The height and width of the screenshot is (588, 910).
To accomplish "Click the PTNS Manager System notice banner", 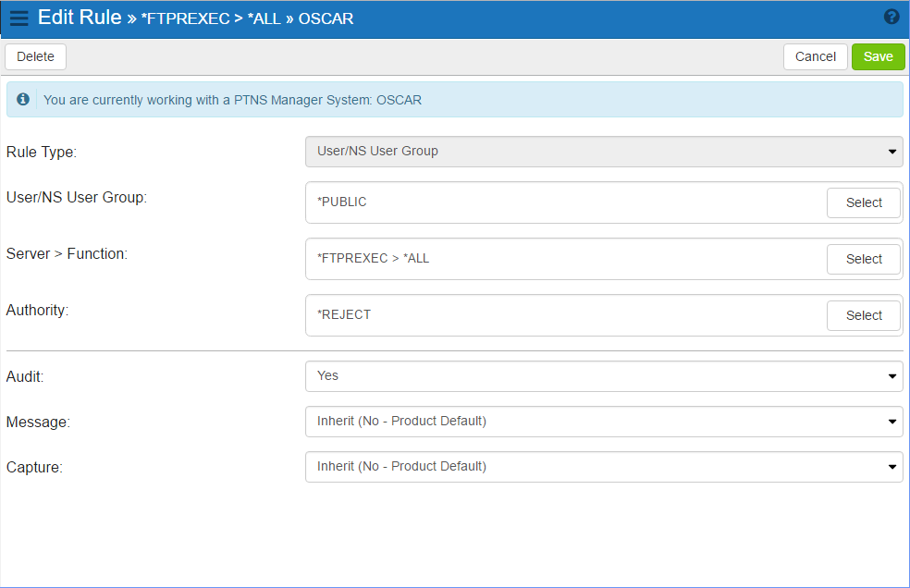I will pyautogui.click(x=455, y=99).
